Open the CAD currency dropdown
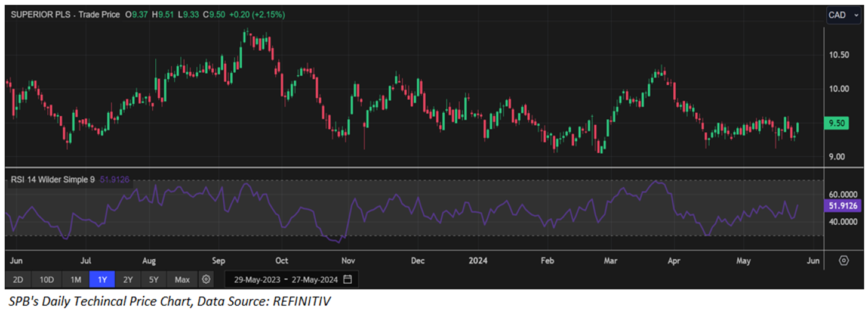This screenshot has width=868, height=313. pos(842,15)
